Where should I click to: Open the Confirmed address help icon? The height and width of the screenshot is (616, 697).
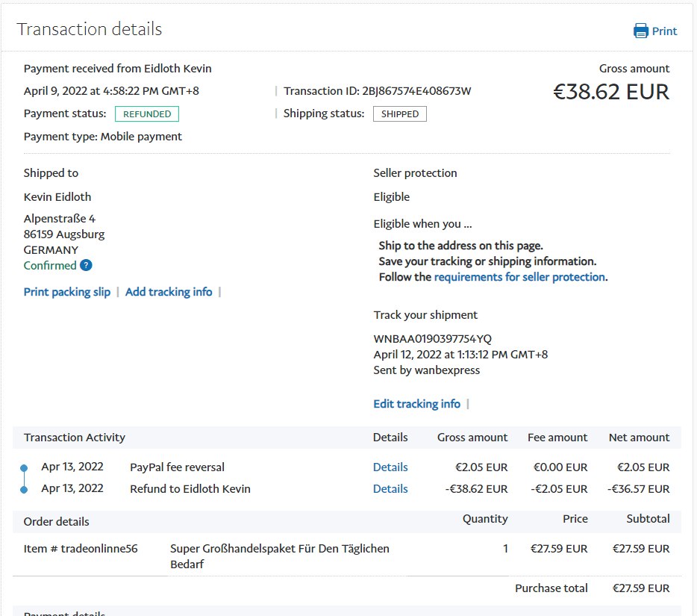pyautogui.click(x=86, y=265)
